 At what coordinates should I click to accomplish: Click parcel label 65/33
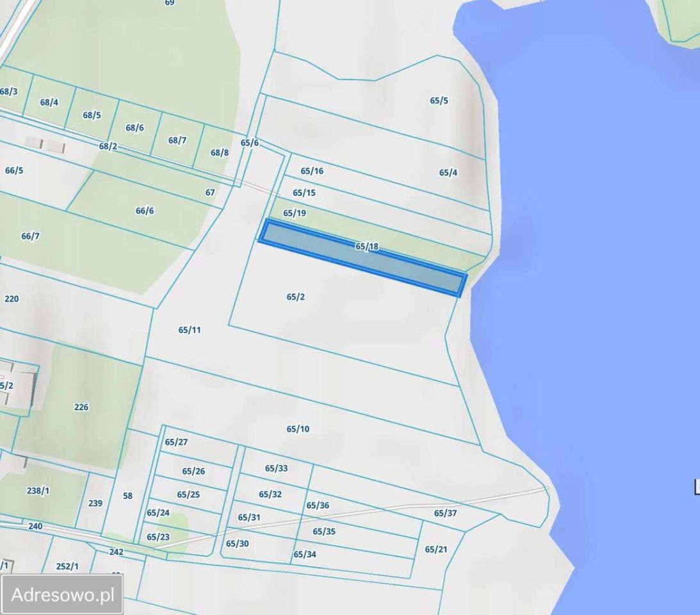pos(276,468)
